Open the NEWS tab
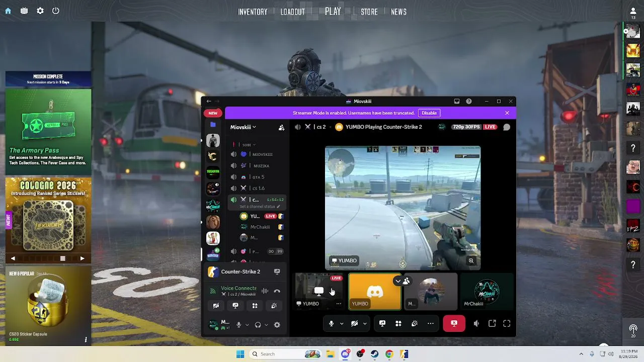 click(x=398, y=12)
